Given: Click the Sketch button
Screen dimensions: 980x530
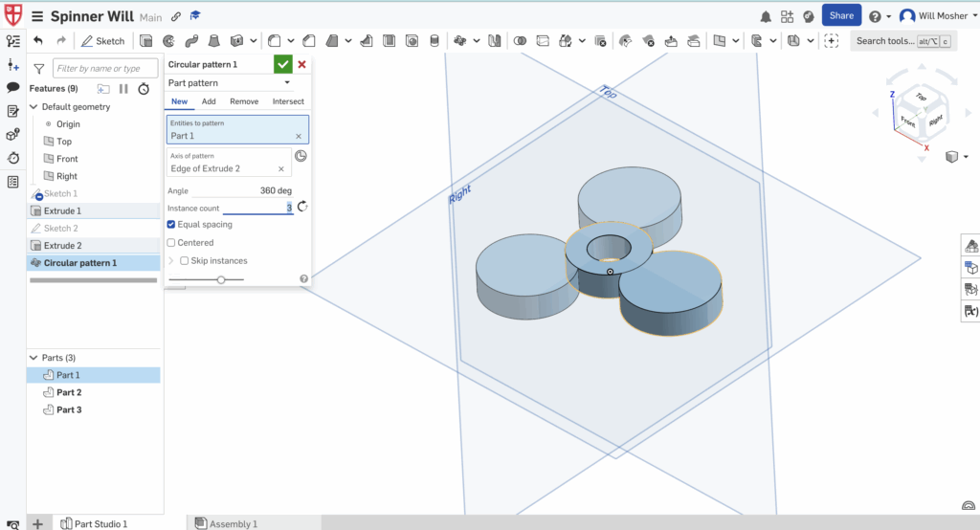Looking at the screenshot, I should point(103,41).
